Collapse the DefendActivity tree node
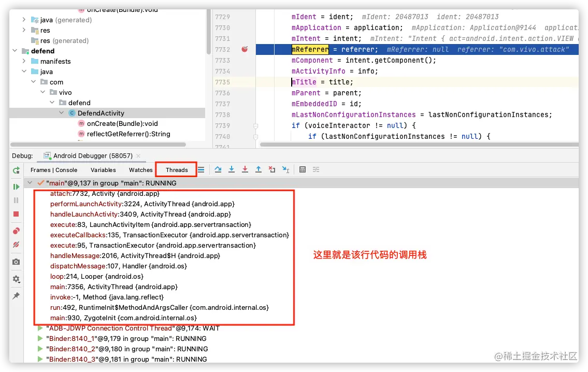 pyautogui.click(x=61, y=113)
